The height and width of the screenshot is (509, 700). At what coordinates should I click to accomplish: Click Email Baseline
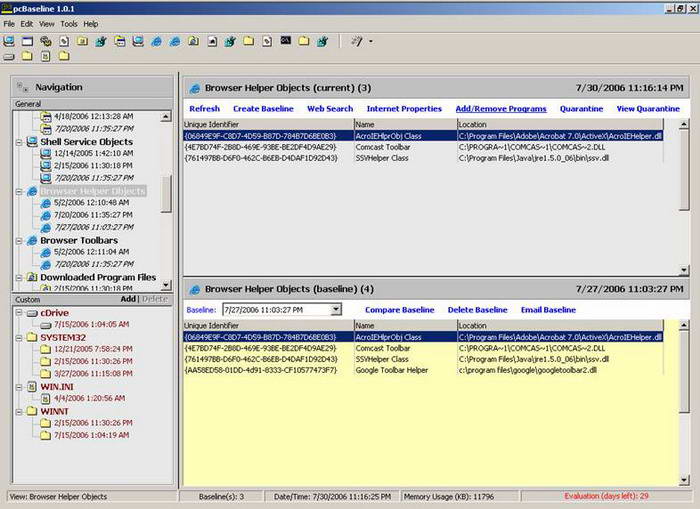(548, 310)
